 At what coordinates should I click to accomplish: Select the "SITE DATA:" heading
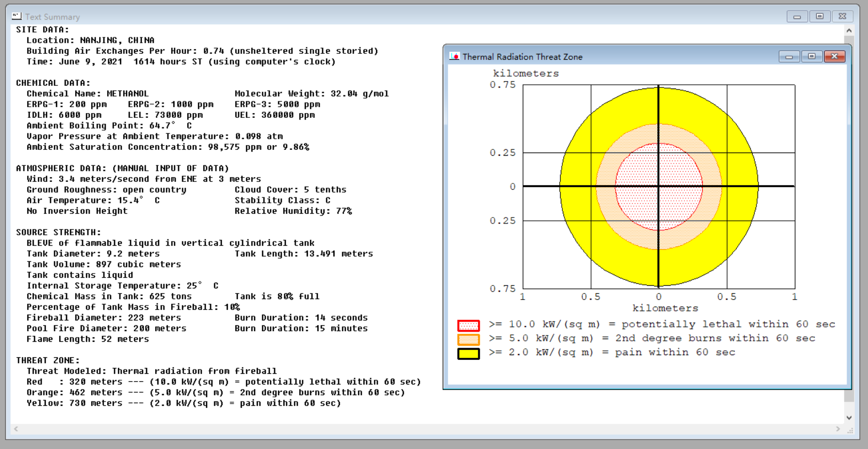click(x=43, y=30)
